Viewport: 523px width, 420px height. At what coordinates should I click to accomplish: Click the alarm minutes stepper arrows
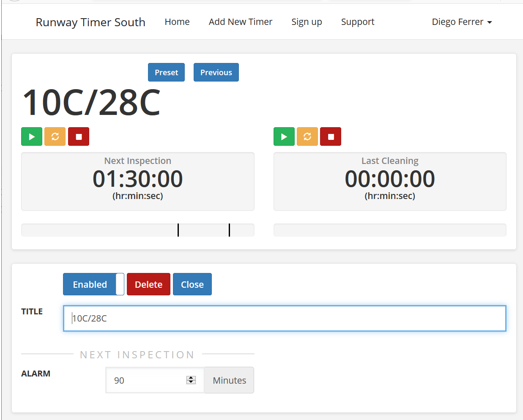[x=191, y=380]
